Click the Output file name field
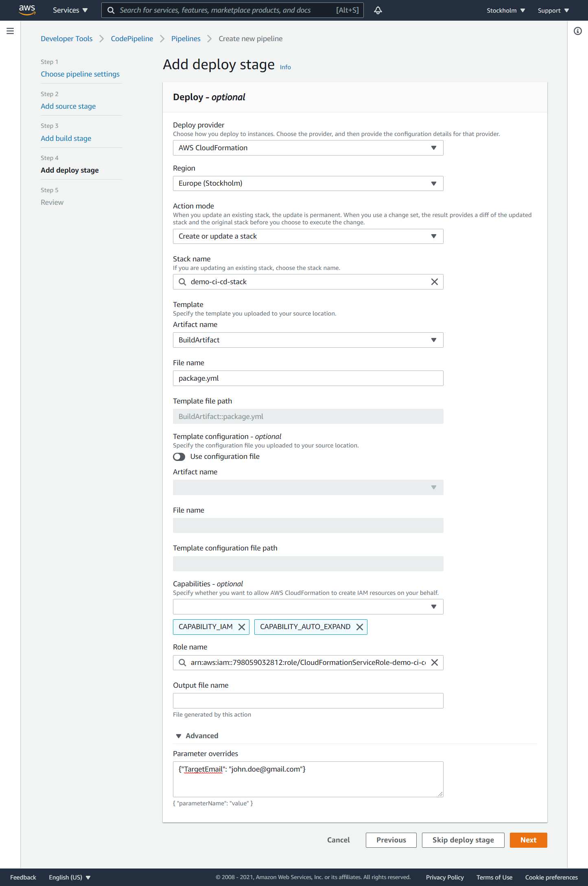This screenshot has height=886, width=588. (x=308, y=701)
